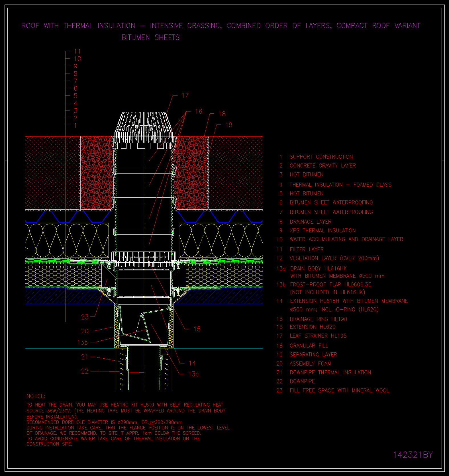Click the drawing number 142321BY
This screenshot has width=449, height=476.
click(413, 455)
